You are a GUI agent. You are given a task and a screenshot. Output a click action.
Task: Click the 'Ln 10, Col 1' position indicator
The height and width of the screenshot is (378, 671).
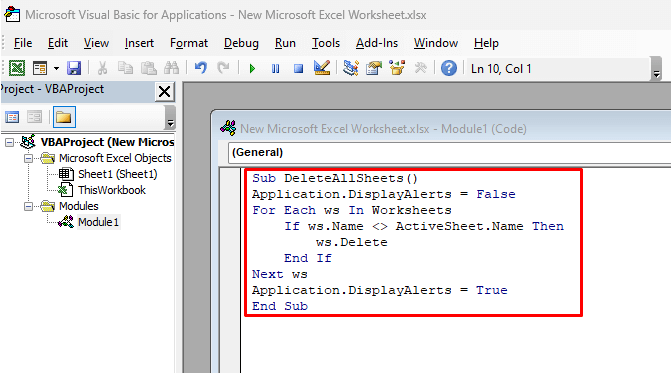click(501, 69)
